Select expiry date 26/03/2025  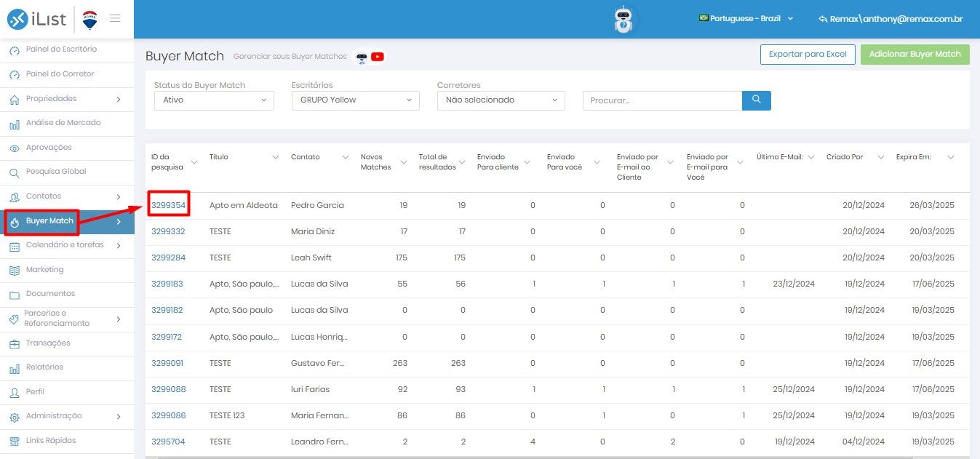click(932, 205)
